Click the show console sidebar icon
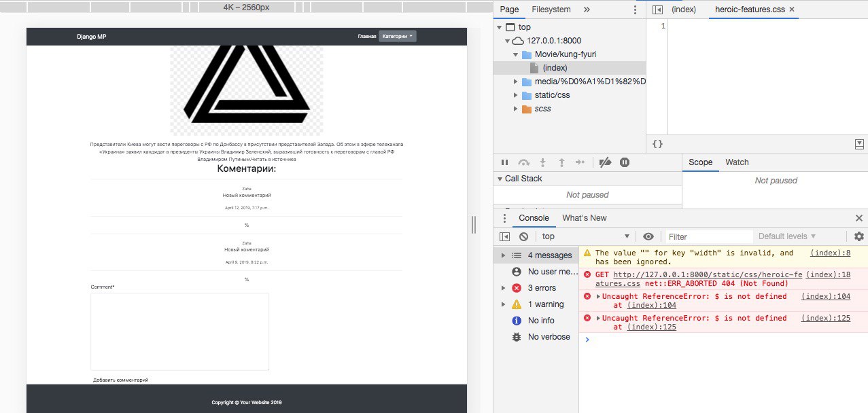This screenshot has height=413, width=868. pos(504,236)
